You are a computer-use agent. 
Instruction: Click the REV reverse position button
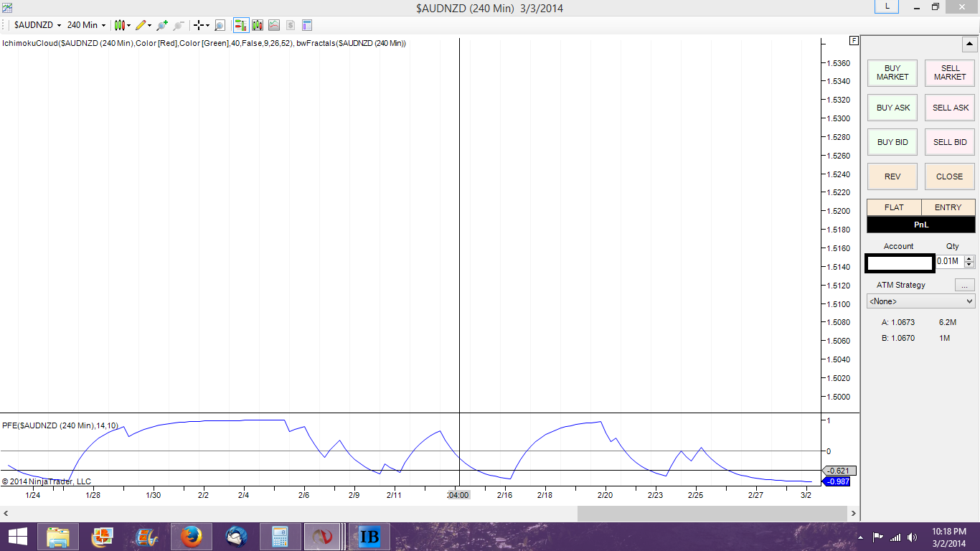click(x=892, y=176)
